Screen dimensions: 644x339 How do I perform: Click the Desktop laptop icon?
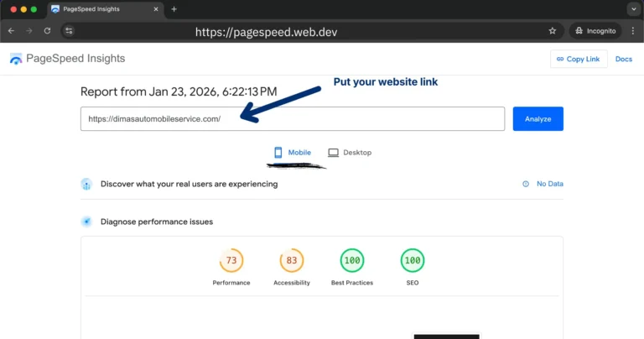[333, 153]
